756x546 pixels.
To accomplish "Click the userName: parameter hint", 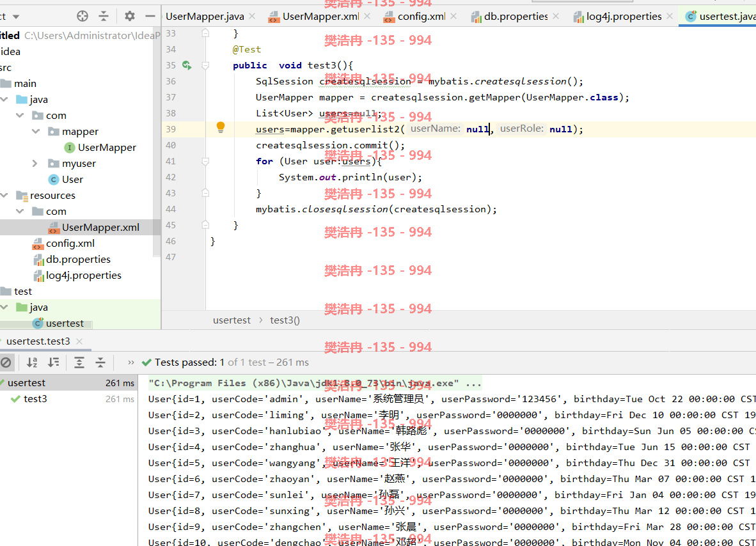I will click(x=436, y=129).
